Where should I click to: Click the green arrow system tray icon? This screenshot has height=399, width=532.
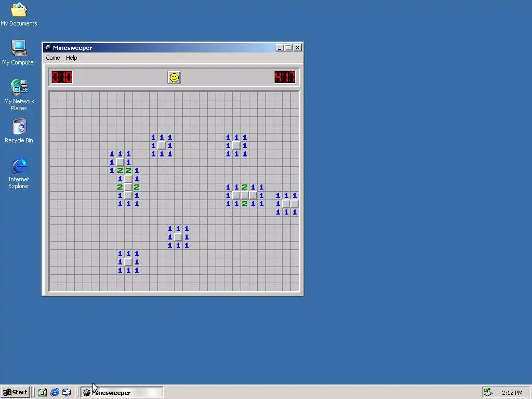tap(488, 392)
